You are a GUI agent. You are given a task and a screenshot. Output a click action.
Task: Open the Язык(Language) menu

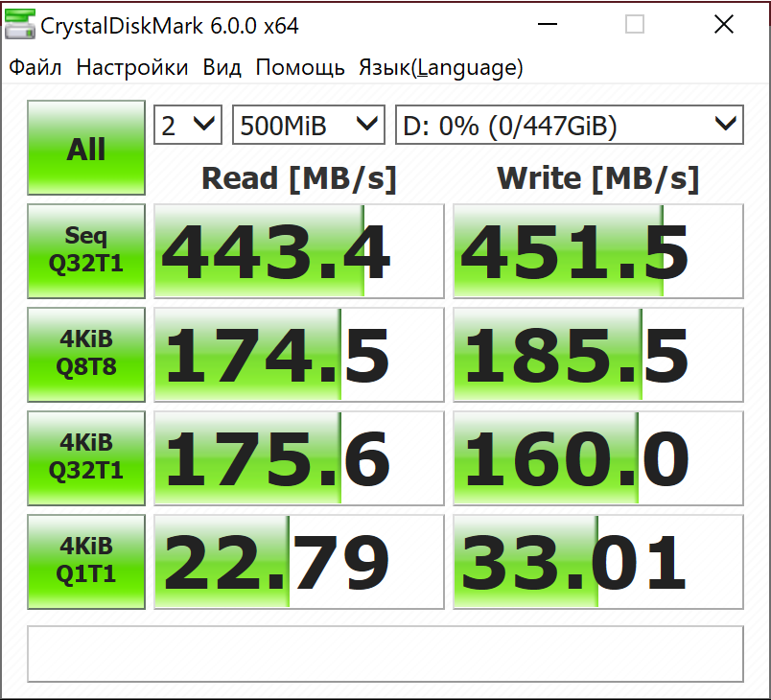(441, 67)
